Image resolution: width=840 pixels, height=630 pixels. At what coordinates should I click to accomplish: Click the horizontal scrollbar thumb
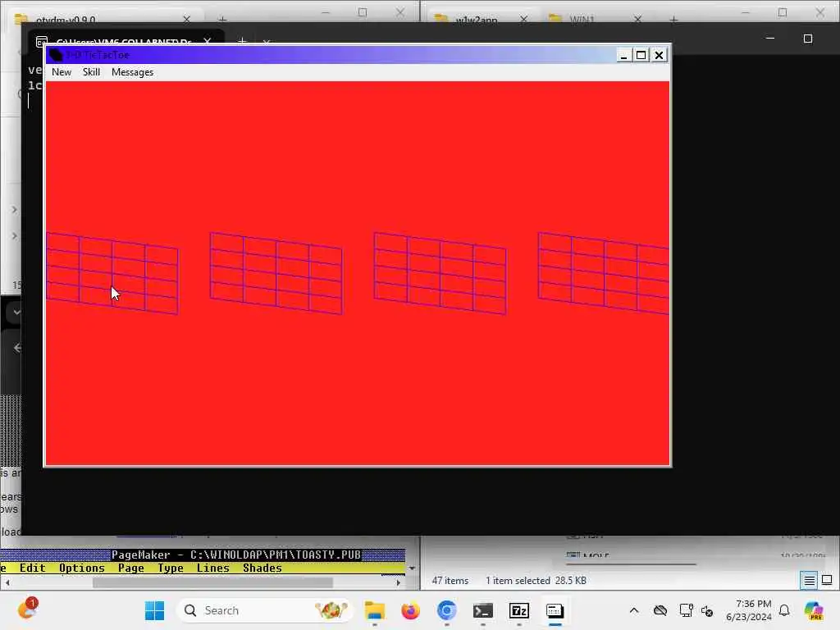click(x=212, y=582)
